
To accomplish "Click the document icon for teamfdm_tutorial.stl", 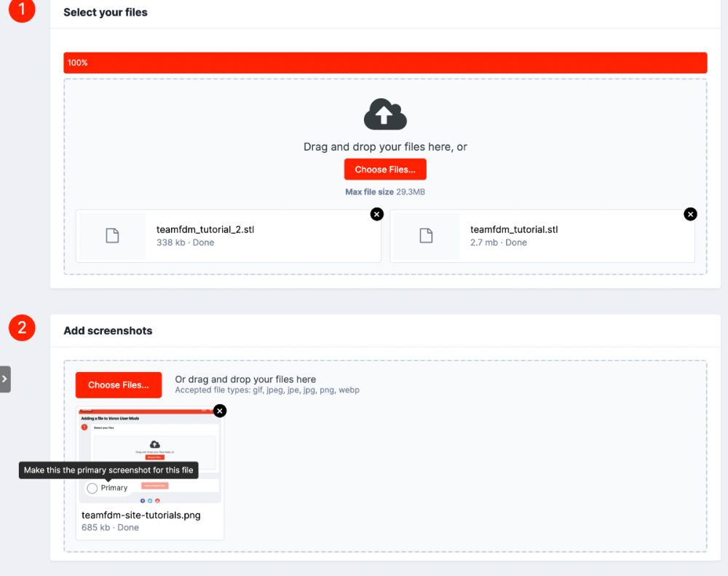I will click(426, 235).
